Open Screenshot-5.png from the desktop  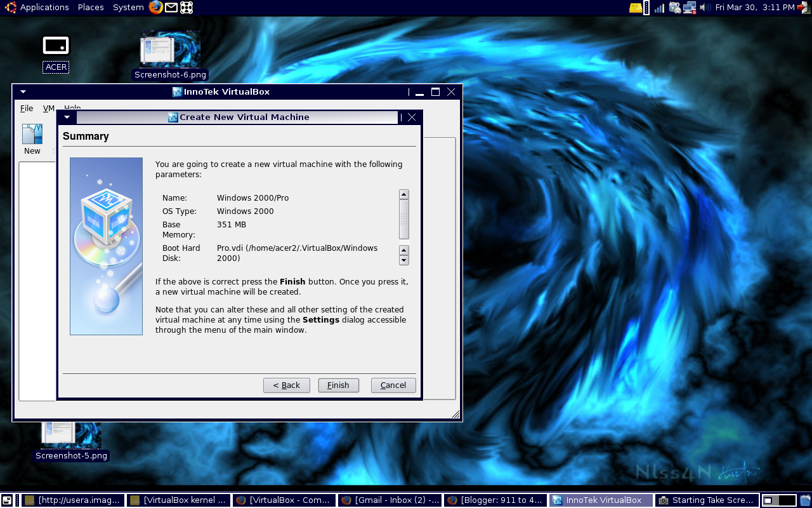coord(71,438)
